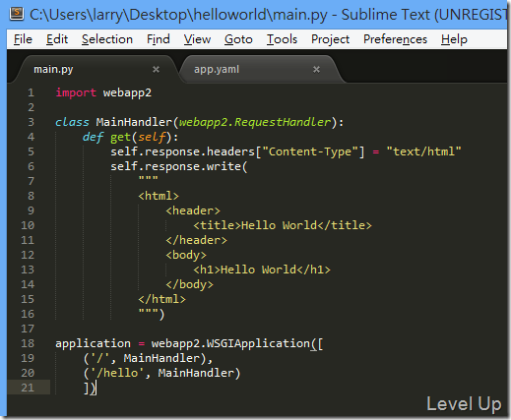Screen dimensions: 511x420
Task: Open the File menu
Action: click(x=23, y=39)
